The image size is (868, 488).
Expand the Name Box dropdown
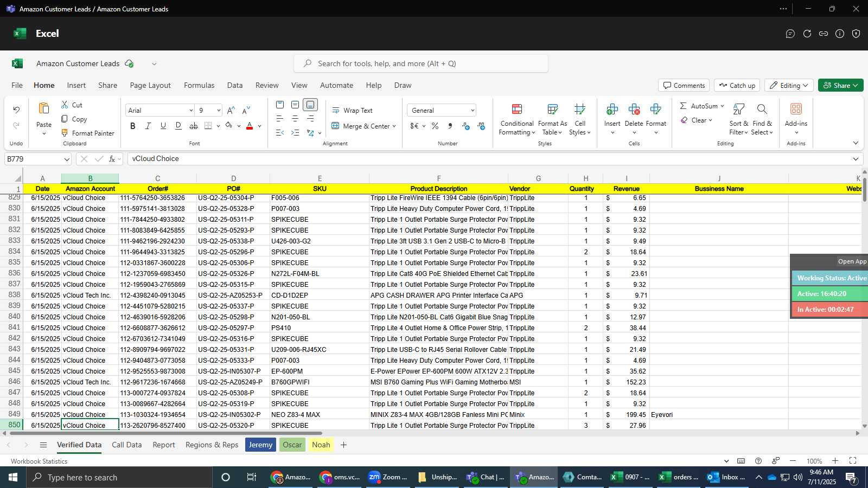click(67, 159)
